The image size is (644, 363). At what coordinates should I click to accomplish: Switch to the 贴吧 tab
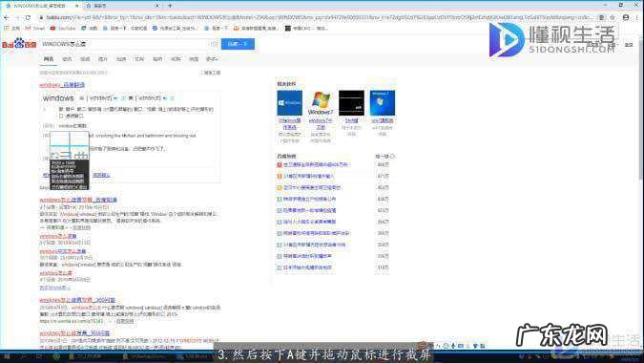click(x=157, y=59)
